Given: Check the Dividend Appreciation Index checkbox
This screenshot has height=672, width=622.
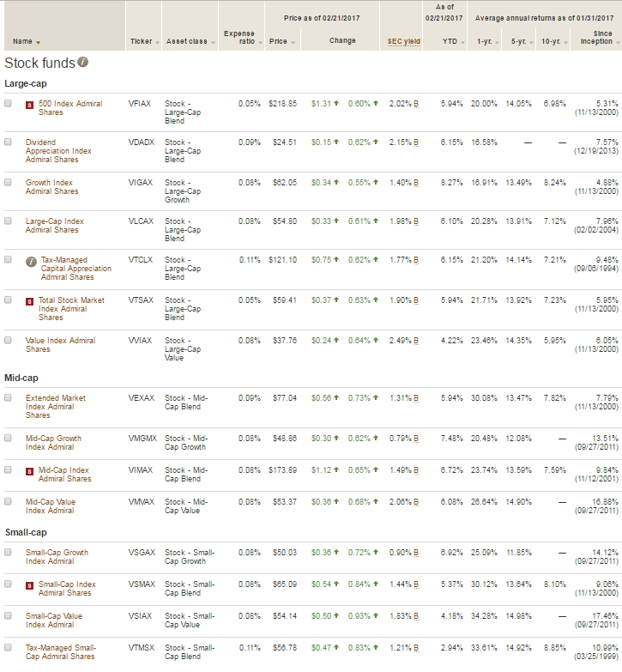Looking at the screenshot, I should (x=8, y=142).
